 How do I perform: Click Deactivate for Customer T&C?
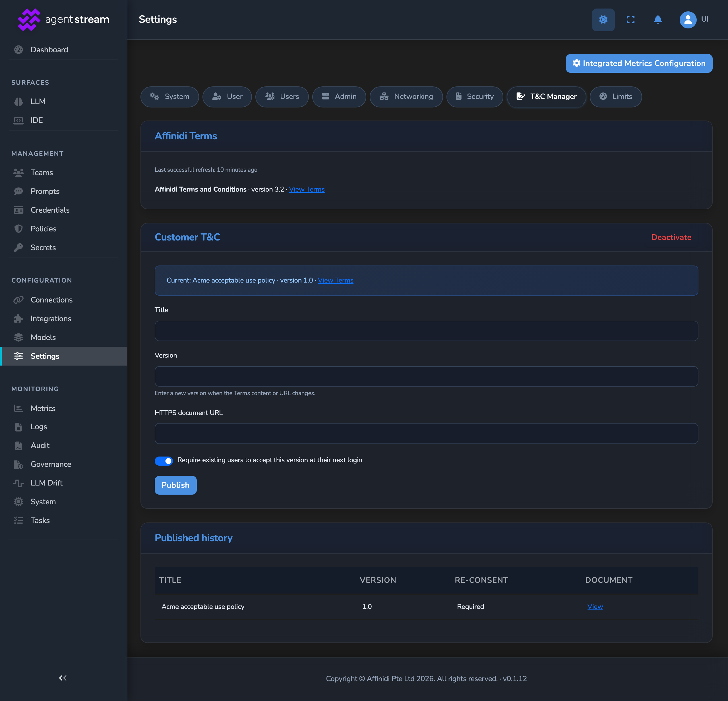[671, 237]
